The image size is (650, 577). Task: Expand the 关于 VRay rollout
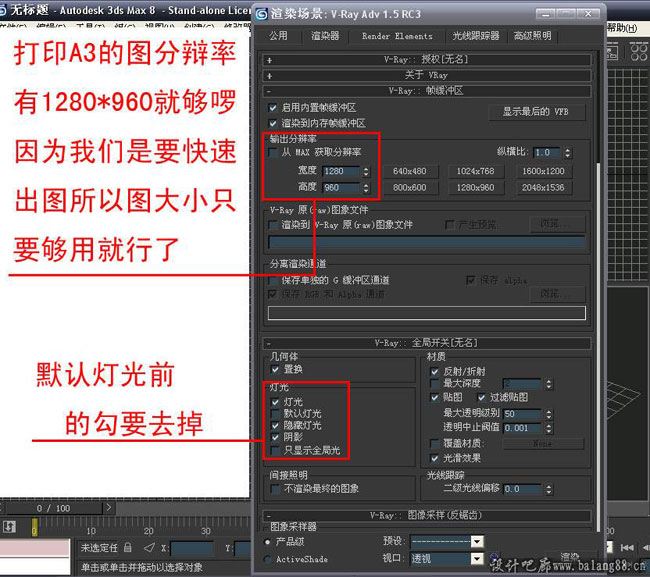pyautogui.click(x=427, y=75)
